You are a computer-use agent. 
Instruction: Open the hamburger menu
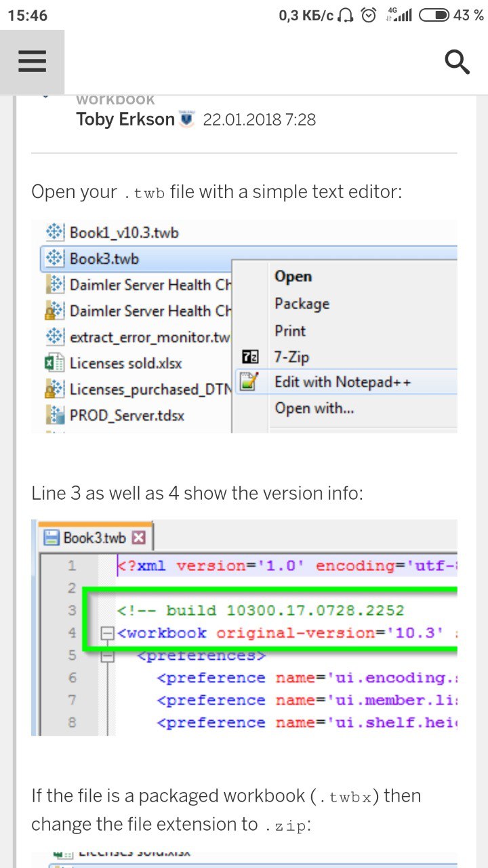[x=32, y=62]
